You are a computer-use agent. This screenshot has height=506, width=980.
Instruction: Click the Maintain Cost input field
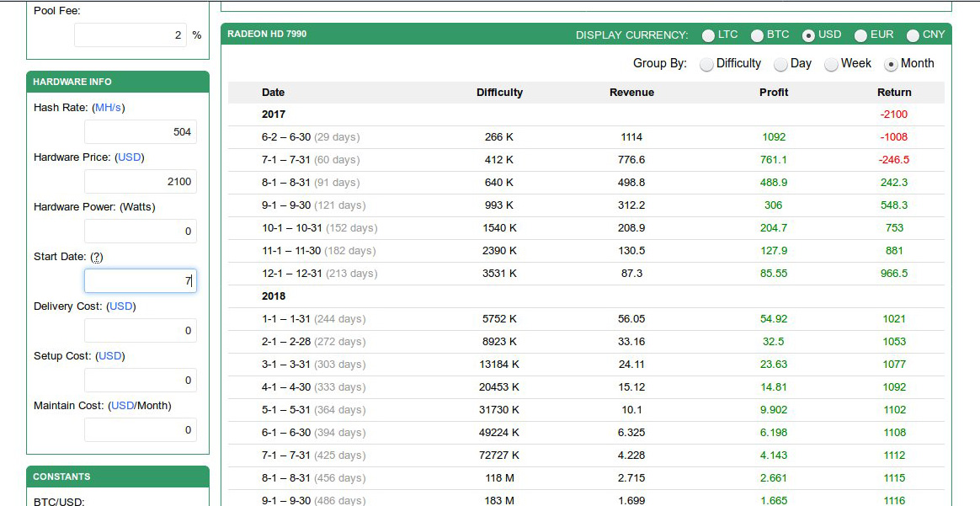(x=140, y=429)
